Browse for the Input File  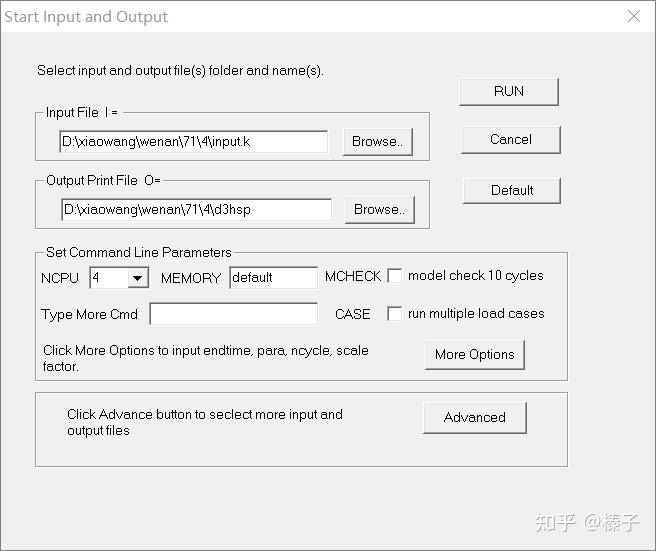click(x=377, y=142)
